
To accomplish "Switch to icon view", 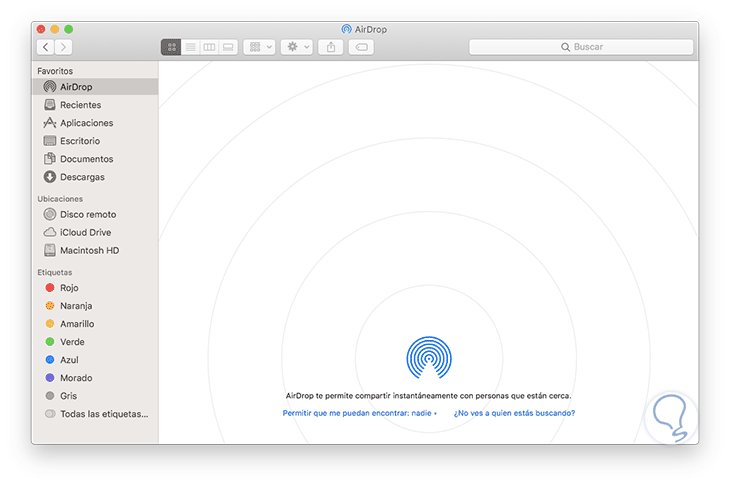I will point(171,47).
